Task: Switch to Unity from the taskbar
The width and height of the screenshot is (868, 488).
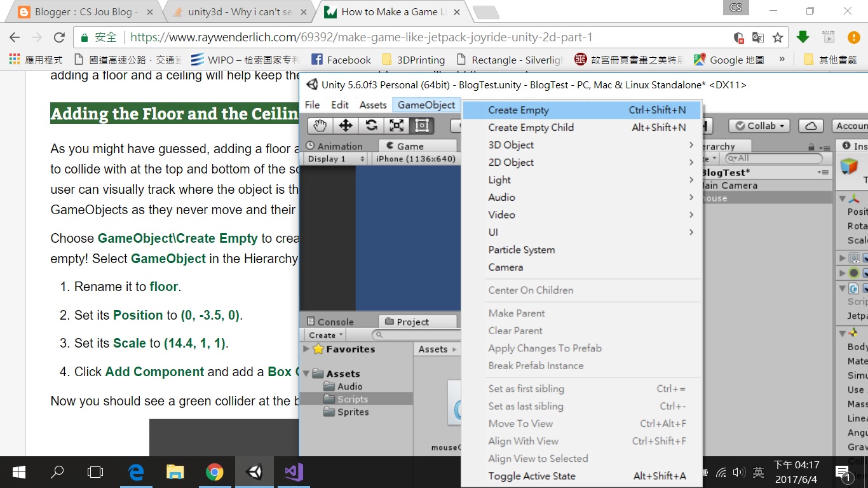Action: (255, 472)
